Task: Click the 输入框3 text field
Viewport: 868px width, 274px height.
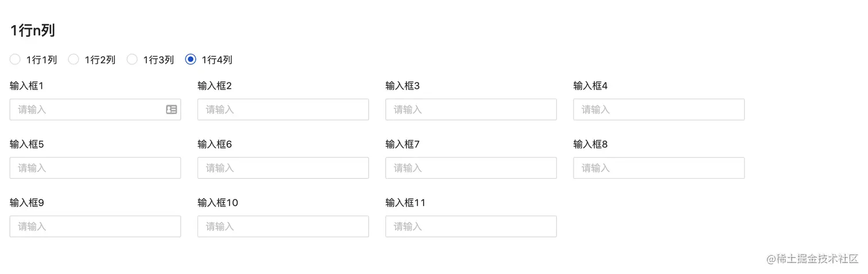Action: tap(471, 109)
